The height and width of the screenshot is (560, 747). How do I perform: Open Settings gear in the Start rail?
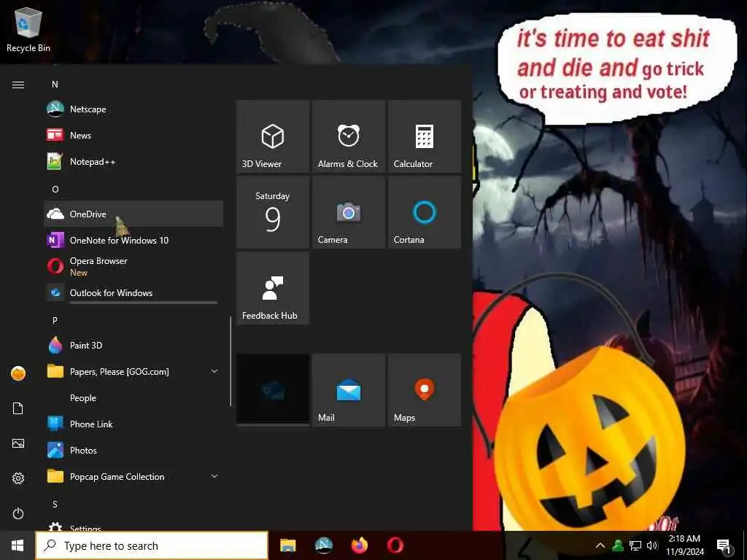(18, 478)
